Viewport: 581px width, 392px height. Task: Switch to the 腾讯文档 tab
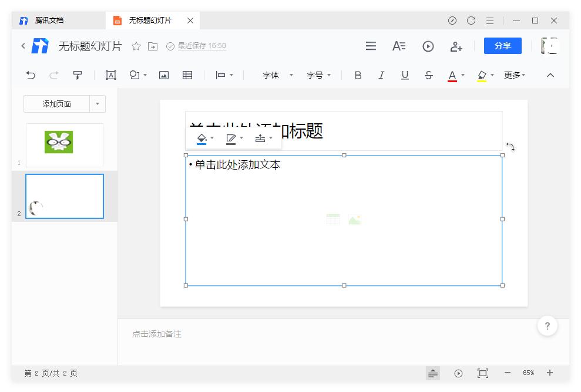(49, 21)
